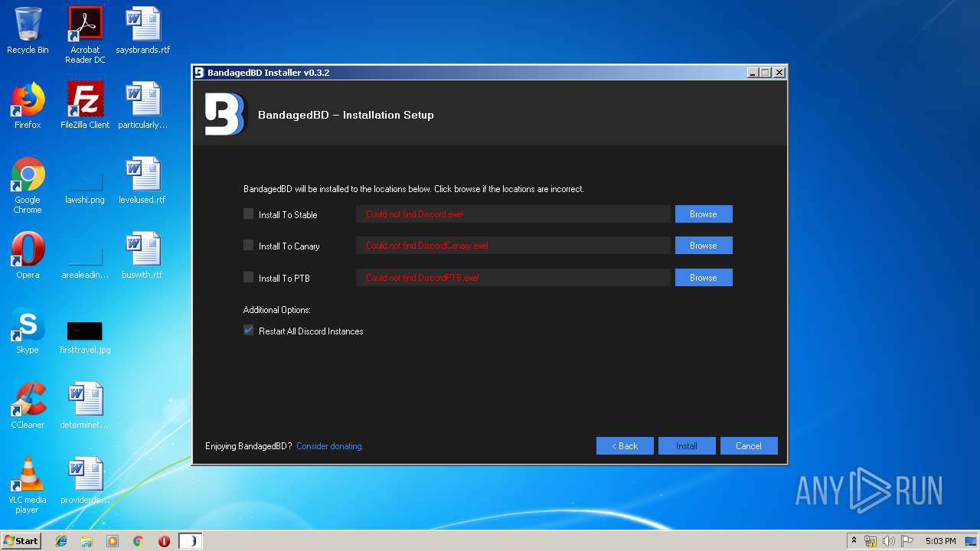Select the saysbrands.rtf file
This screenshot has width=980, height=551.
tap(142, 31)
